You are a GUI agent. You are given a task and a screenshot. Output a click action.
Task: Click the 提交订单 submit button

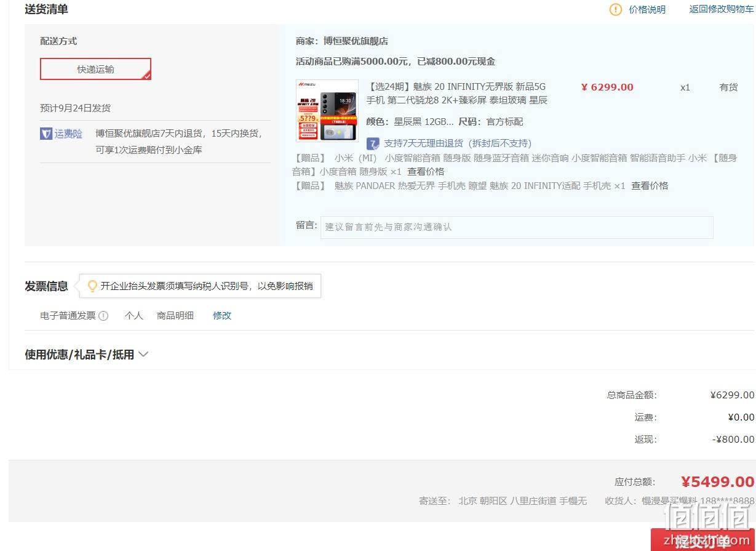point(703,540)
